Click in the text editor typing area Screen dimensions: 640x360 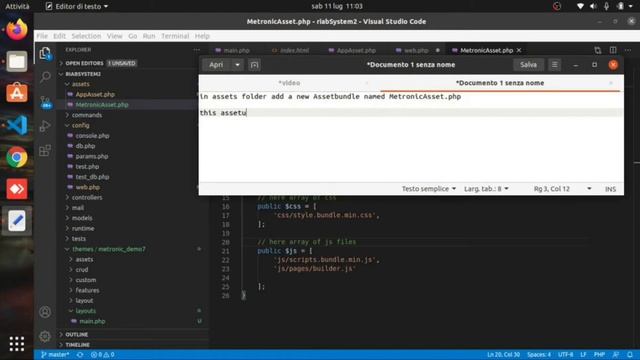tap(411, 137)
